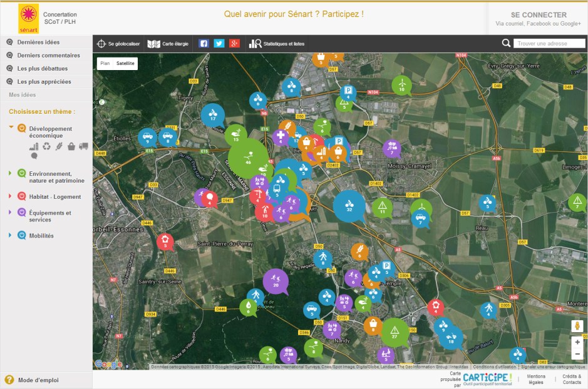The image size is (588, 389).
Task: Open Dernières idées in the sidebar
Action: point(38,42)
